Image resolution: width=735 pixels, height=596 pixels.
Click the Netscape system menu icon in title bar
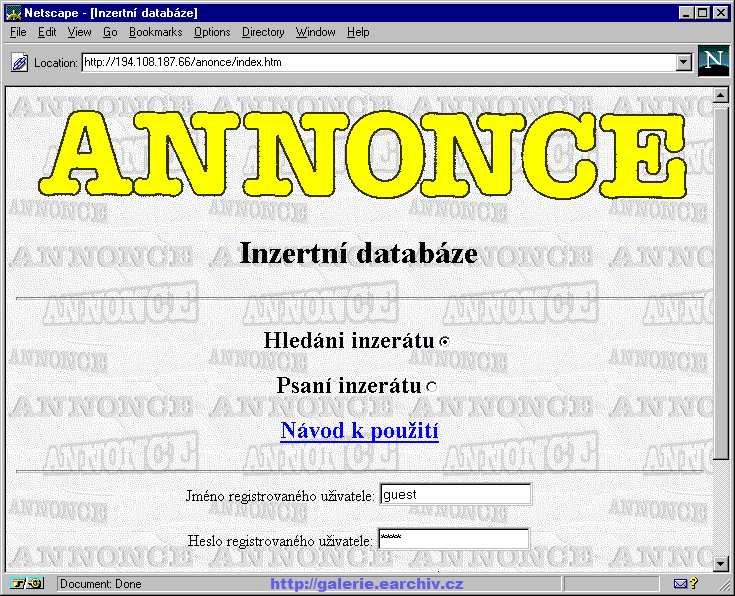[14, 13]
